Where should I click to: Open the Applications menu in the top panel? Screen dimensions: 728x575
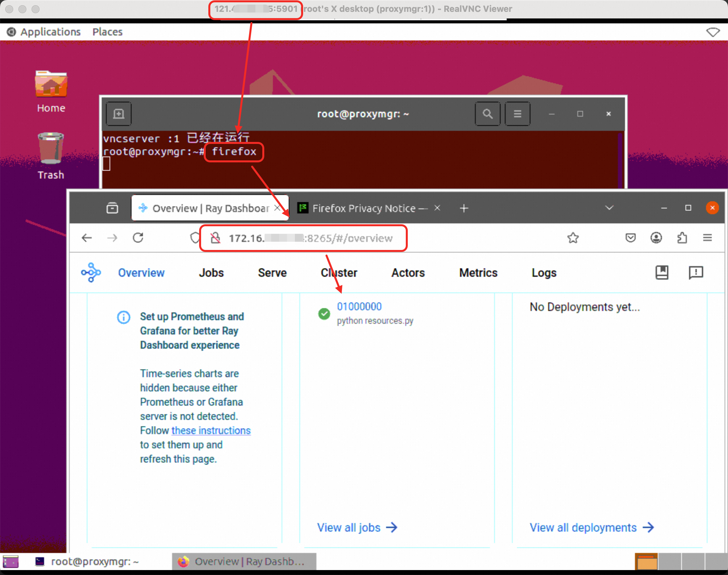point(50,32)
